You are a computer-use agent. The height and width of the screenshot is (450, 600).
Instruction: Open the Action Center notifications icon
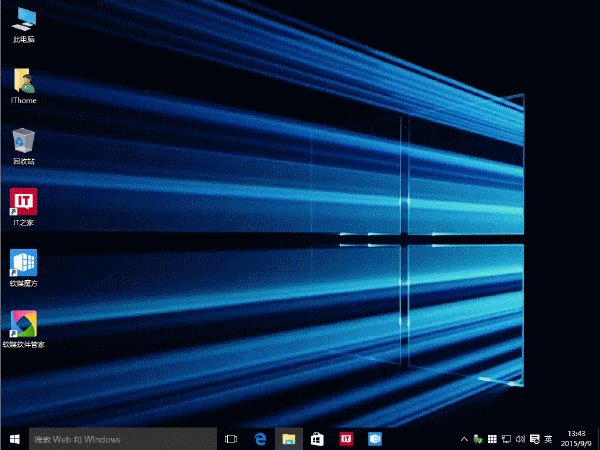(533, 439)
